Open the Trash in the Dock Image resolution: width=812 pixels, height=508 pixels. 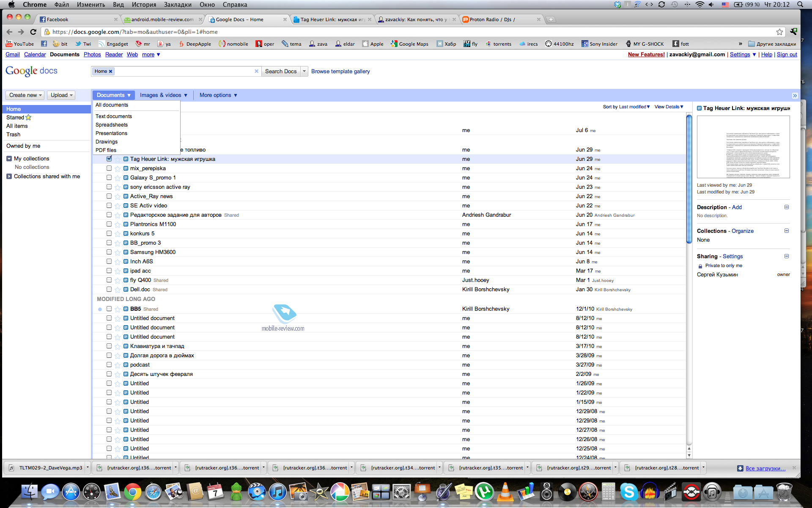784,492
